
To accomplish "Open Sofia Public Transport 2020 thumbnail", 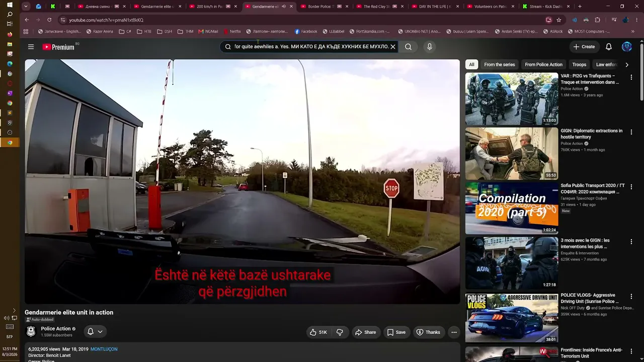I will pos(512,209).
